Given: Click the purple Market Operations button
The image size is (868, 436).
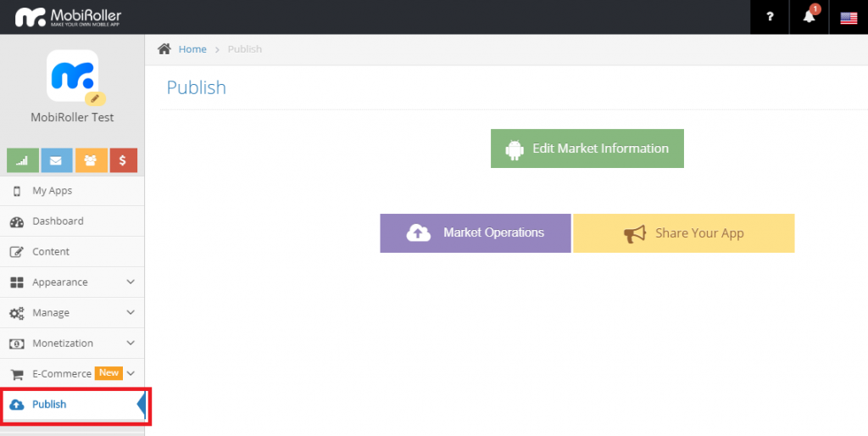Looking at the screenshot, I should point(475,233).
